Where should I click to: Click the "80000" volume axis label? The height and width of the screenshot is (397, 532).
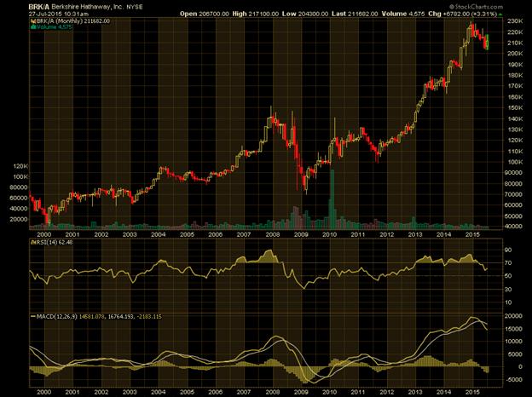[19, 187]
